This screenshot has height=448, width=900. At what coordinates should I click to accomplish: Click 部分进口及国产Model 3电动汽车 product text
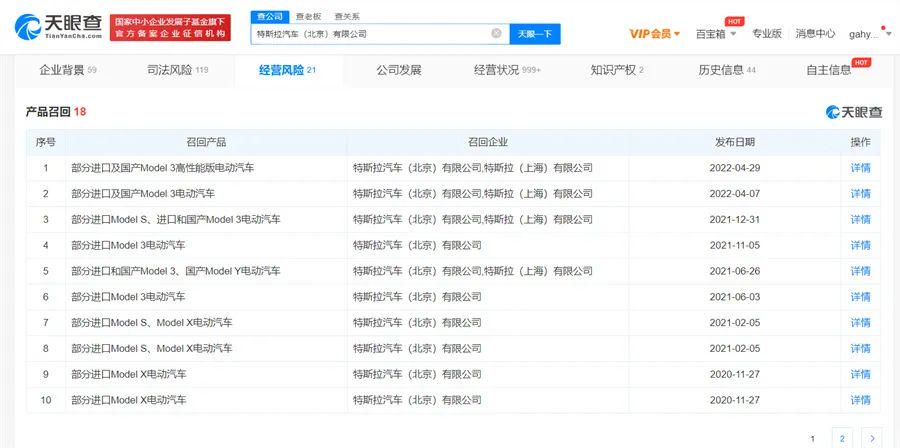(143, 194)
